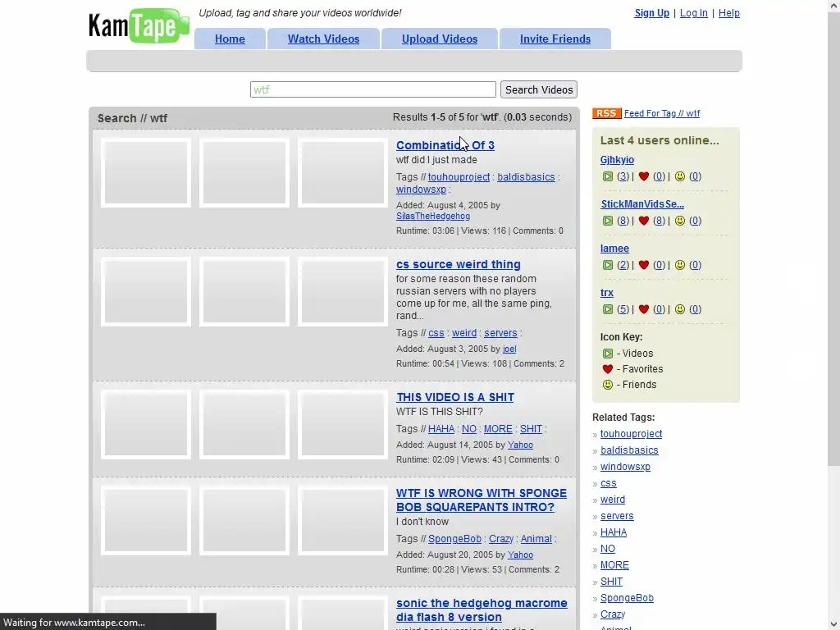Click trx's red heart favorites icon
Screen dimensions: 840x630
[x=644, y=309]
